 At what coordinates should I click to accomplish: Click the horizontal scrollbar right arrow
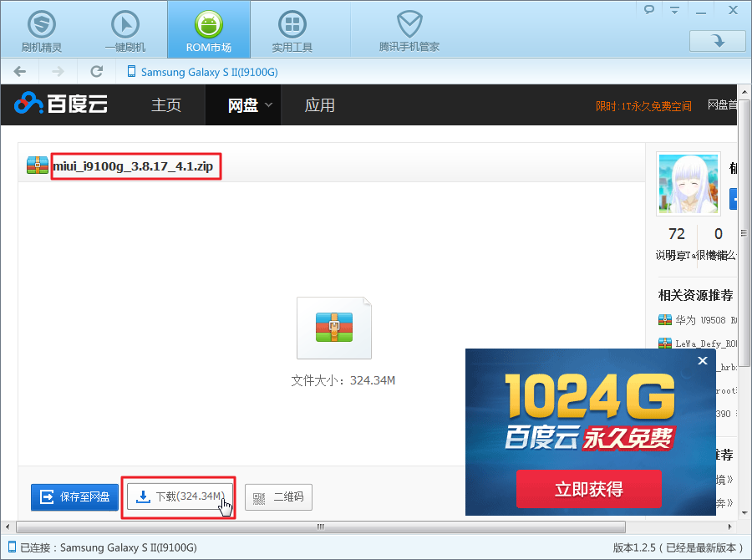(x=730, y=527)
